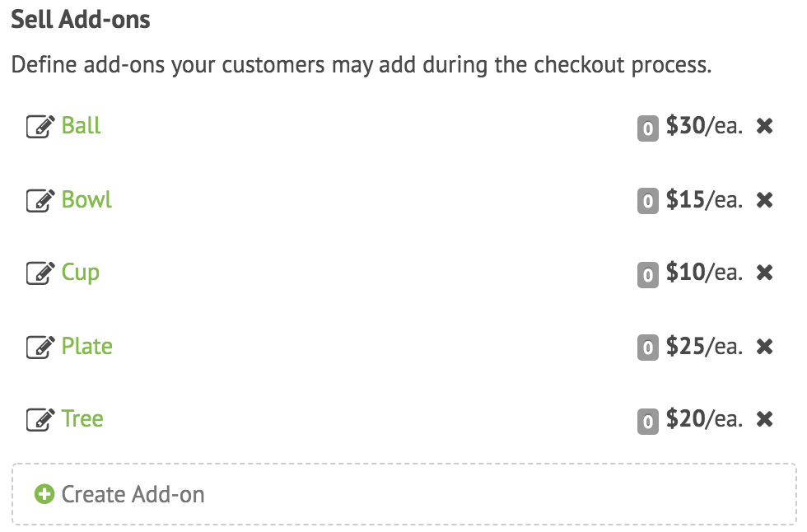Click the edit pencil icon beside Cup
This screenshot has width=807, height=532.
click(40, 273)
